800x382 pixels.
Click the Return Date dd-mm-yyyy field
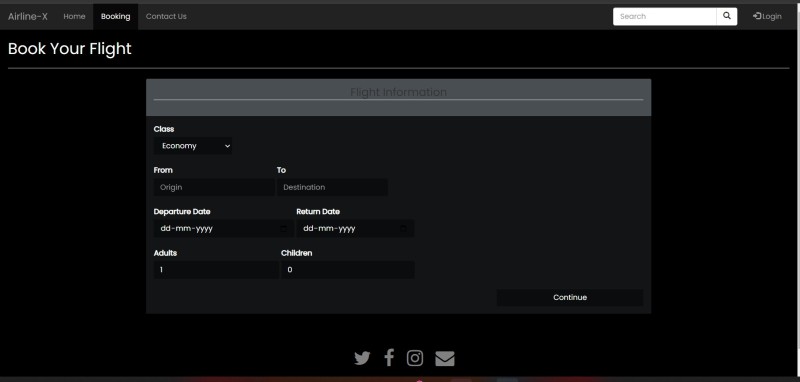355,228
